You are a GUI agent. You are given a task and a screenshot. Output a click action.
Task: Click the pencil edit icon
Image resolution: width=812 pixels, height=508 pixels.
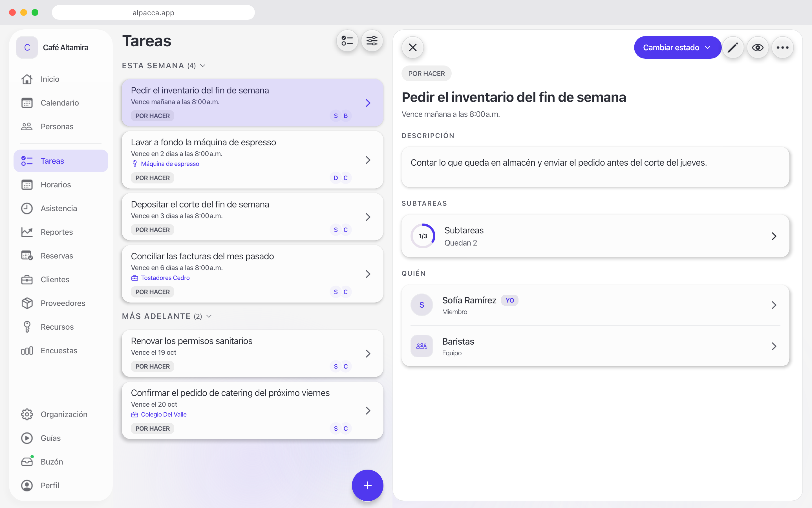[x=733, y=47]
